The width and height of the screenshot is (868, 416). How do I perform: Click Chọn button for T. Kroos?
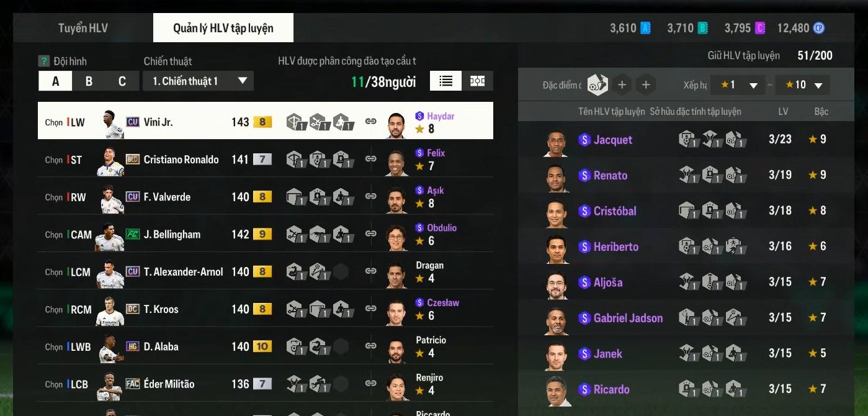tap(54, 309)
